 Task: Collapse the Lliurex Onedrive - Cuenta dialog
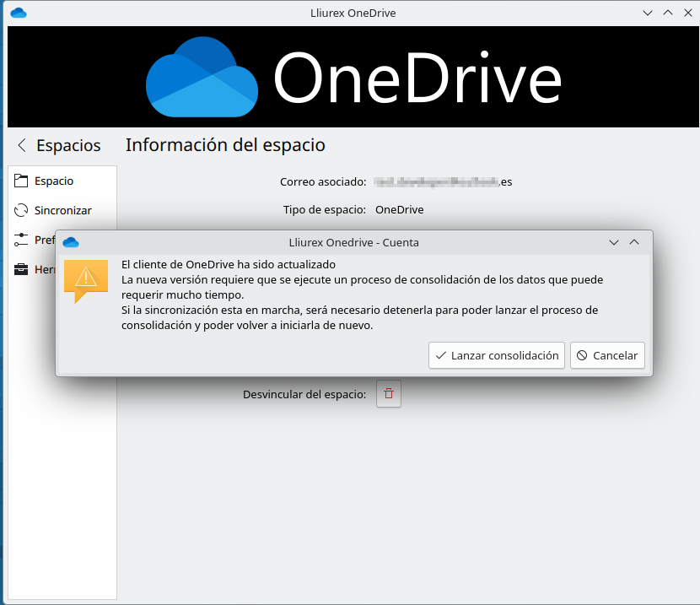[634, 242]
